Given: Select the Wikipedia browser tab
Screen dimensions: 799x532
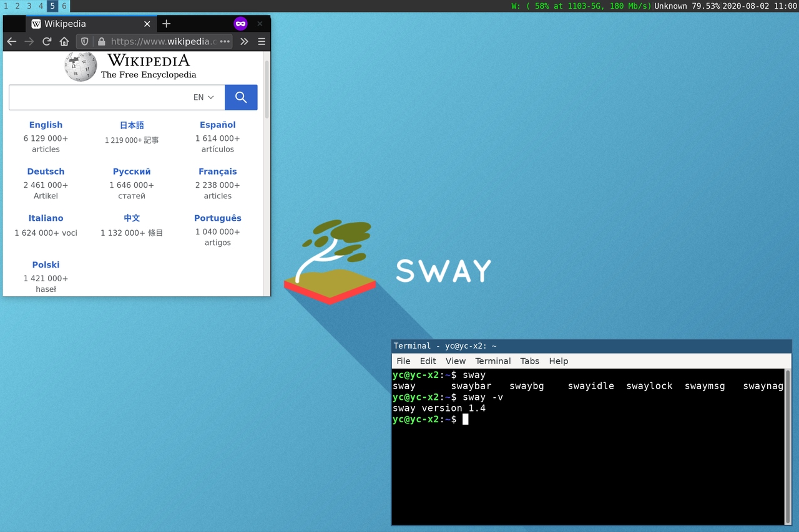Looking at the screenshot, I should [91, 24].
